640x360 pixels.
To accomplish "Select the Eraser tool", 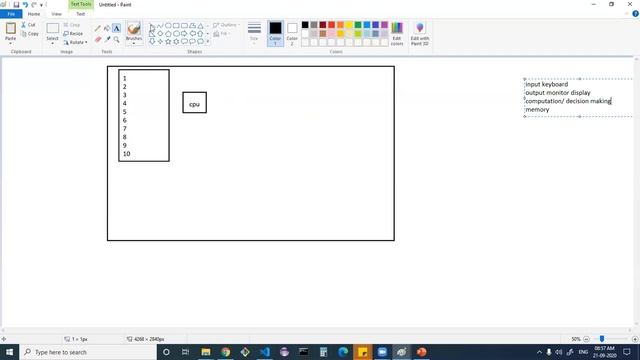I will [98, 39].
